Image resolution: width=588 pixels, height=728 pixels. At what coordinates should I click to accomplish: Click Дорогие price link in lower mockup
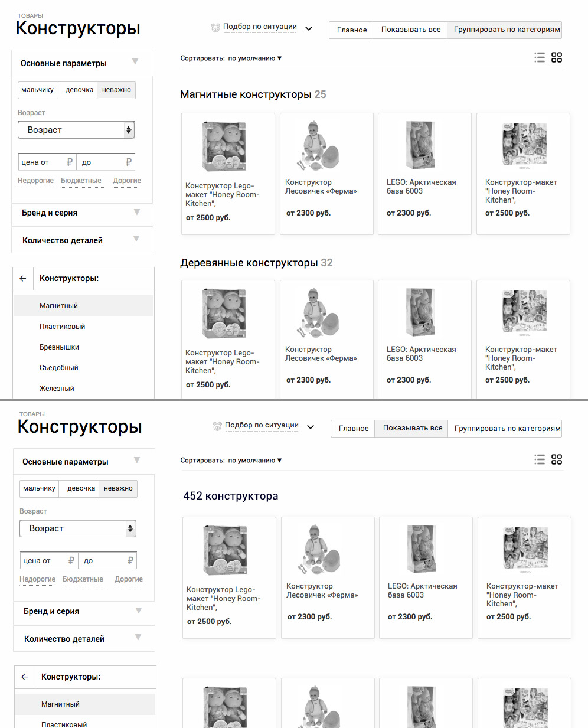pos(129,579)
